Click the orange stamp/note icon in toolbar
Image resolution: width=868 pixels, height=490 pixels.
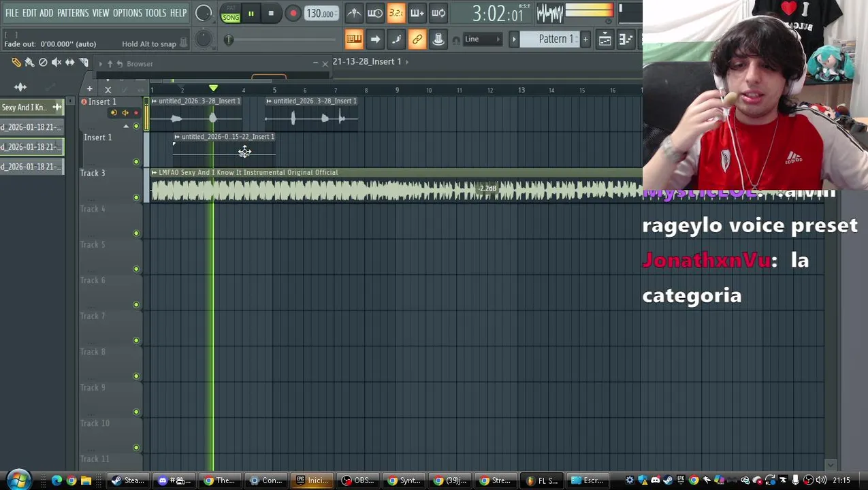click(438, 39)
